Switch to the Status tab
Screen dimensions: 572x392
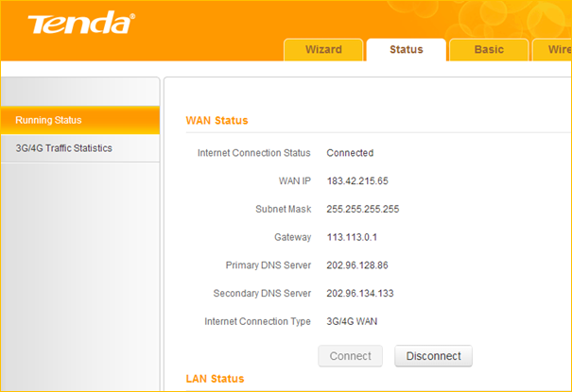point(406,50)
